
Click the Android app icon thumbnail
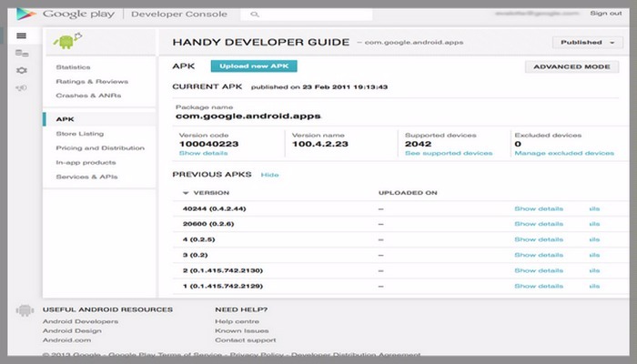coord(64,43)
